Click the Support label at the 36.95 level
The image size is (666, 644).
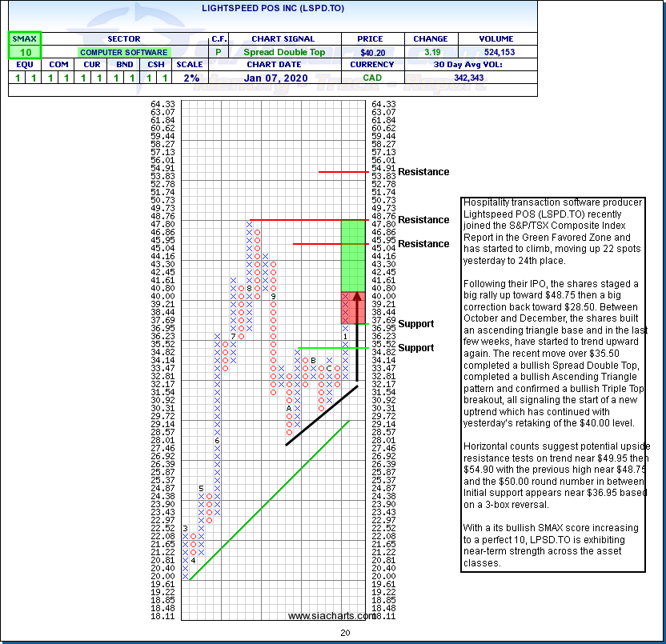(416, 324)
